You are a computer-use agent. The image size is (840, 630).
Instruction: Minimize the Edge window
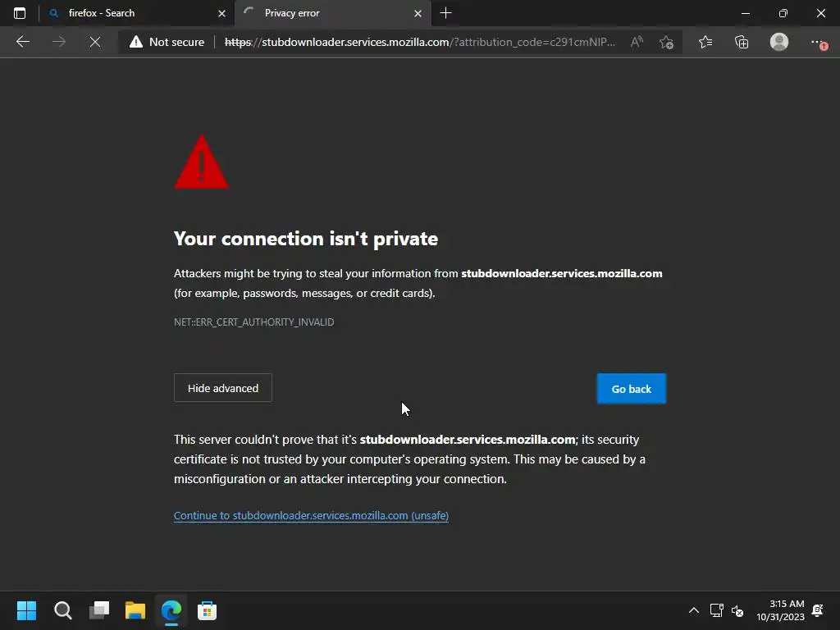[x=745, y=13]
